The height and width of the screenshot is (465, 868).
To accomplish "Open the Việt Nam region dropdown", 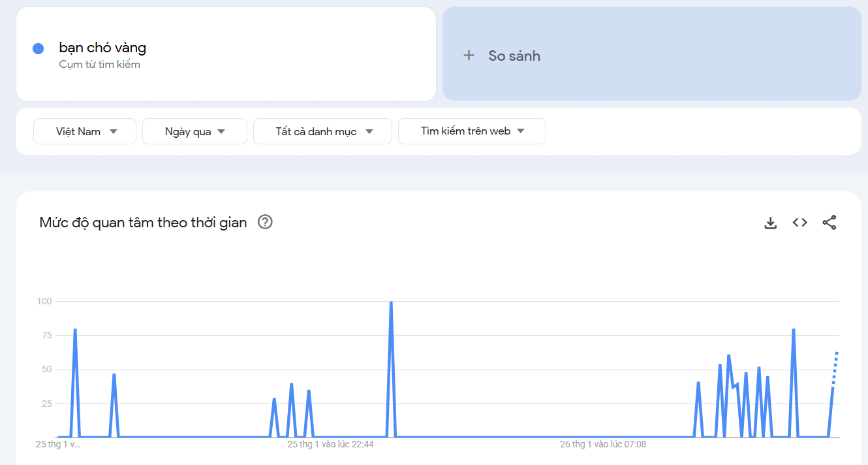I will 85,131.
